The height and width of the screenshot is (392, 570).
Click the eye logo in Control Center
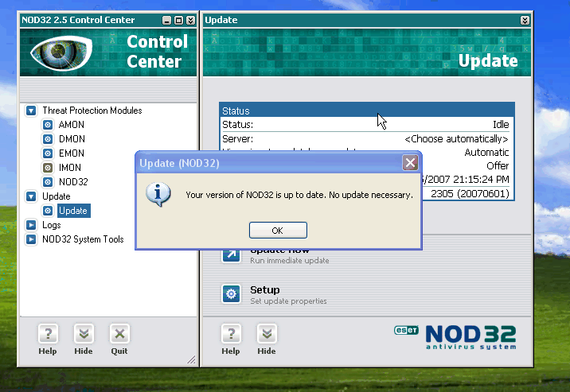click(x=61, y=53)
